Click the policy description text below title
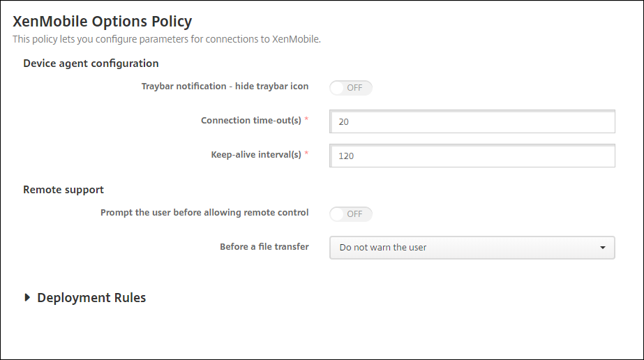The height and width of the screenshot is (360, 644). point(167,39)
